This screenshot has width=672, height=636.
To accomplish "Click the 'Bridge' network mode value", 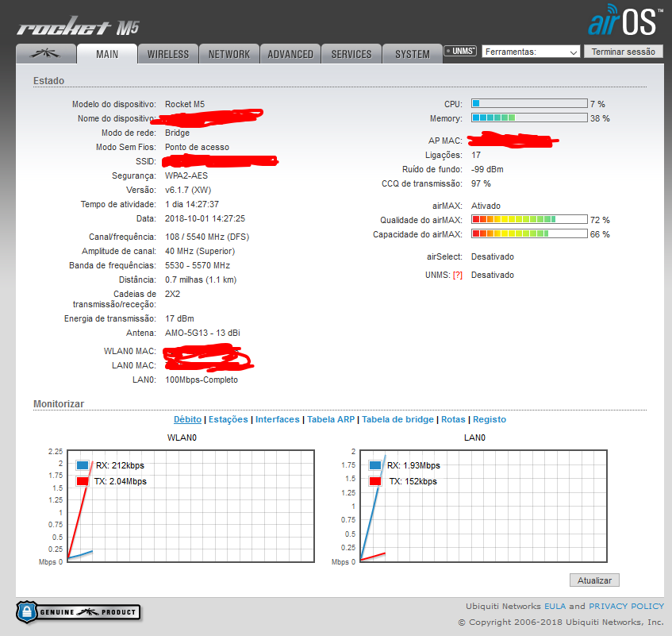I will coord(178,133).
